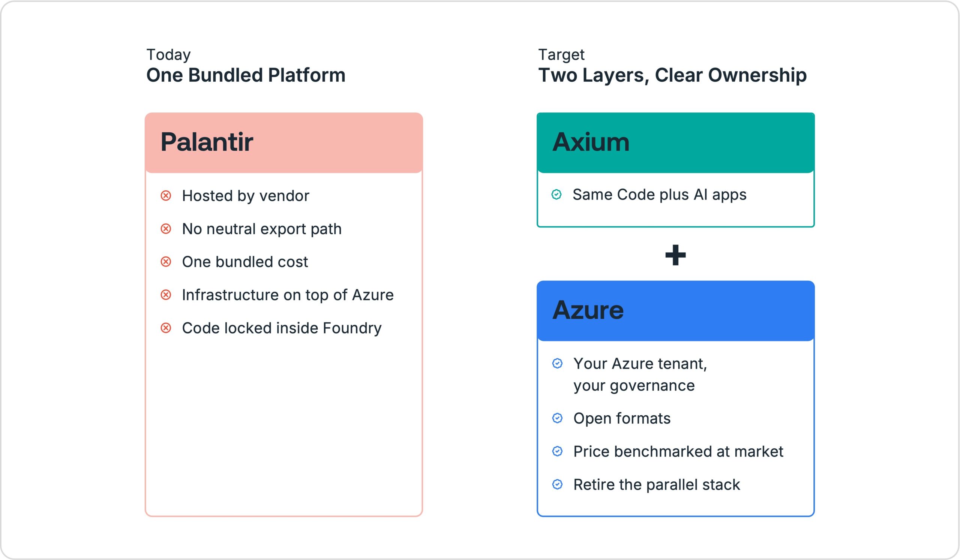
Task: Click the 'Retire the parallel stack' text
Action: [x=657, y=485]
